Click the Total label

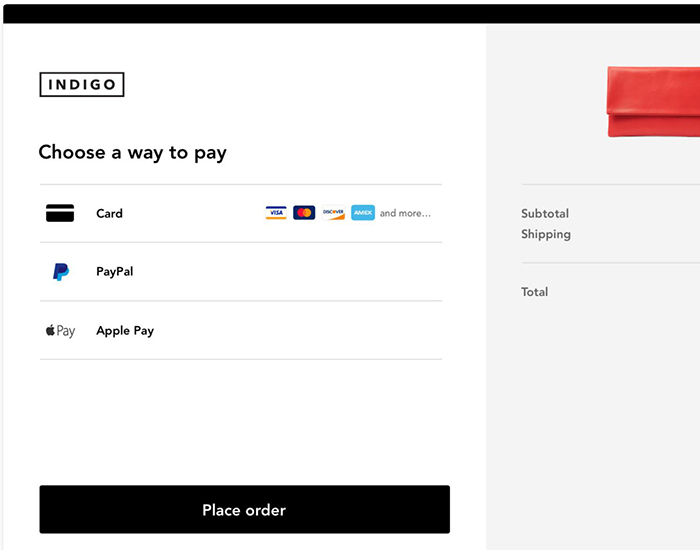point(535,292)
